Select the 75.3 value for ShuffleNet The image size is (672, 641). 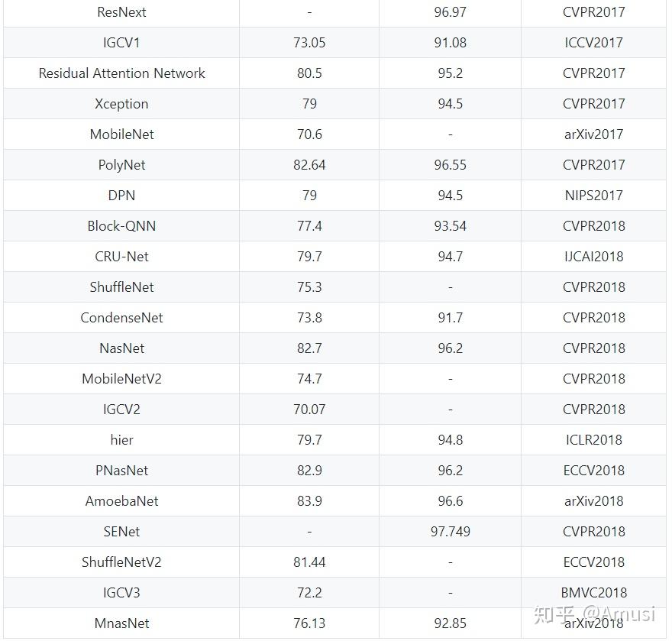tap(309, 287)
